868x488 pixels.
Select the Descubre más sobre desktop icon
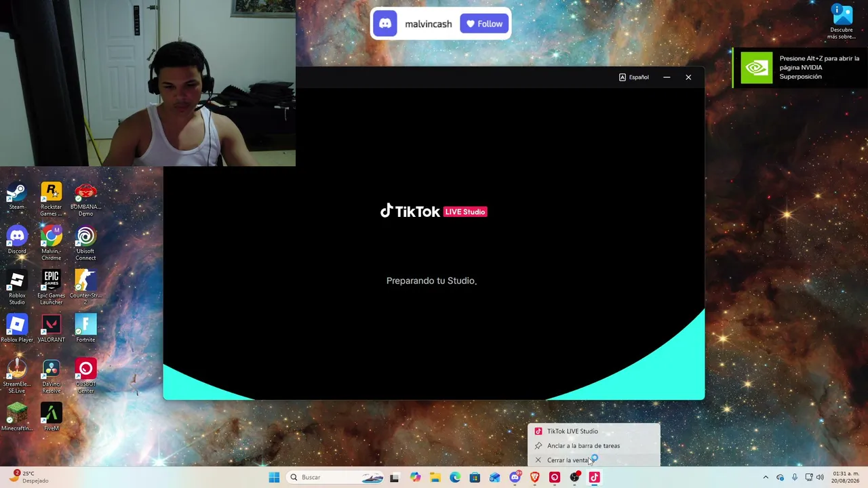(842, 22)
